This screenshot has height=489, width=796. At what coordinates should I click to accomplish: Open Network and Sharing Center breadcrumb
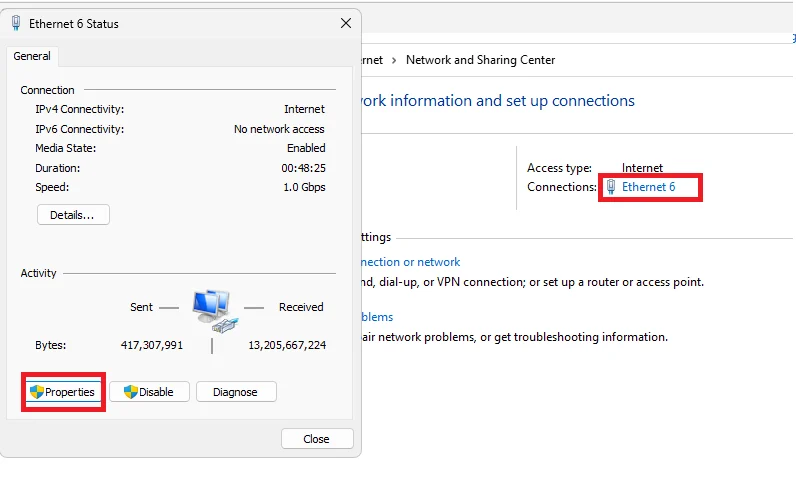pyautogui.click(x=480, y=60)
